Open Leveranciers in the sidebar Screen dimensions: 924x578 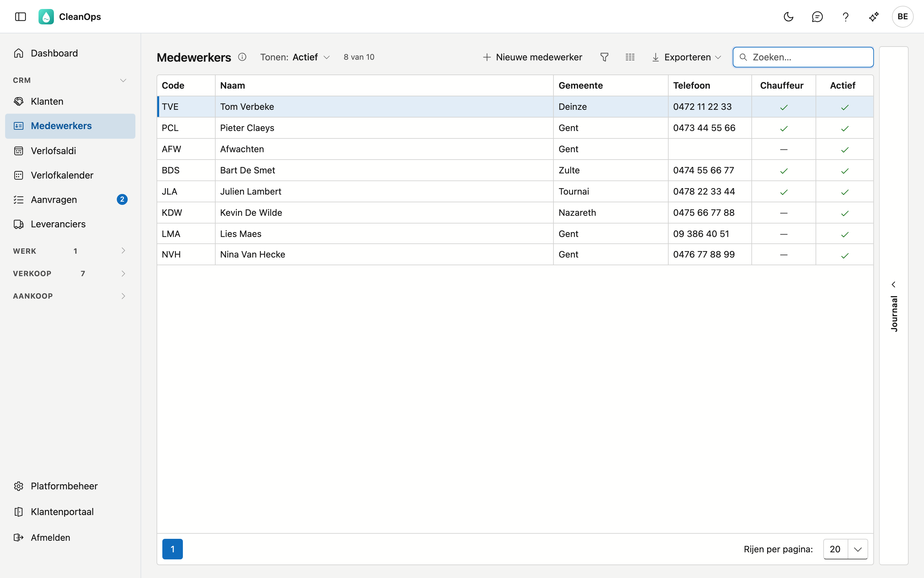coord(70,224)
